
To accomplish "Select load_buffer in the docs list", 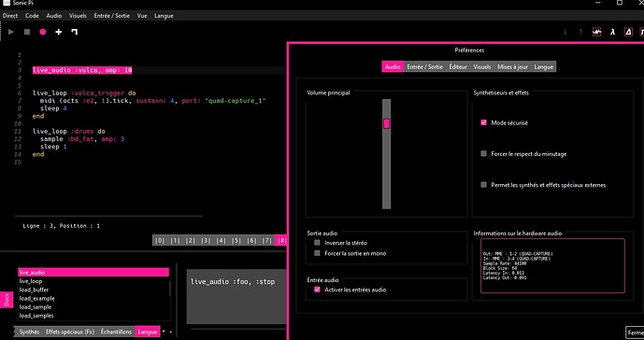I will tap(93, 290).
